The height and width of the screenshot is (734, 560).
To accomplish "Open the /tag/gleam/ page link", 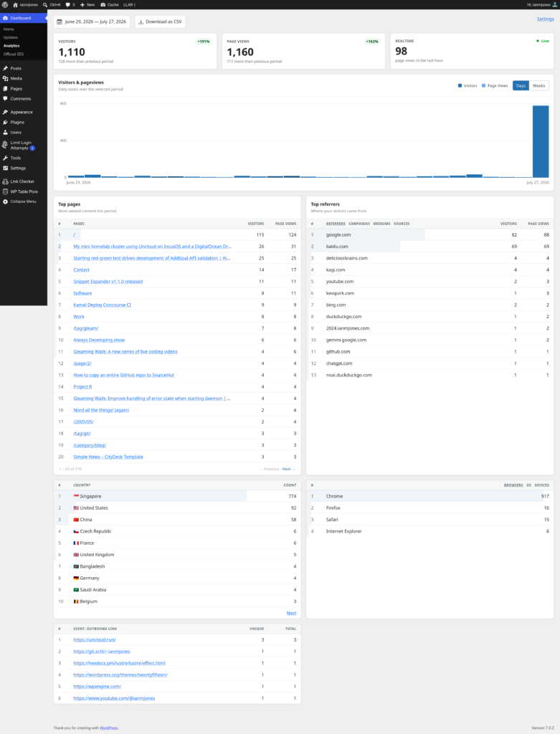I will pyautogui.click(x=86, y=328).
